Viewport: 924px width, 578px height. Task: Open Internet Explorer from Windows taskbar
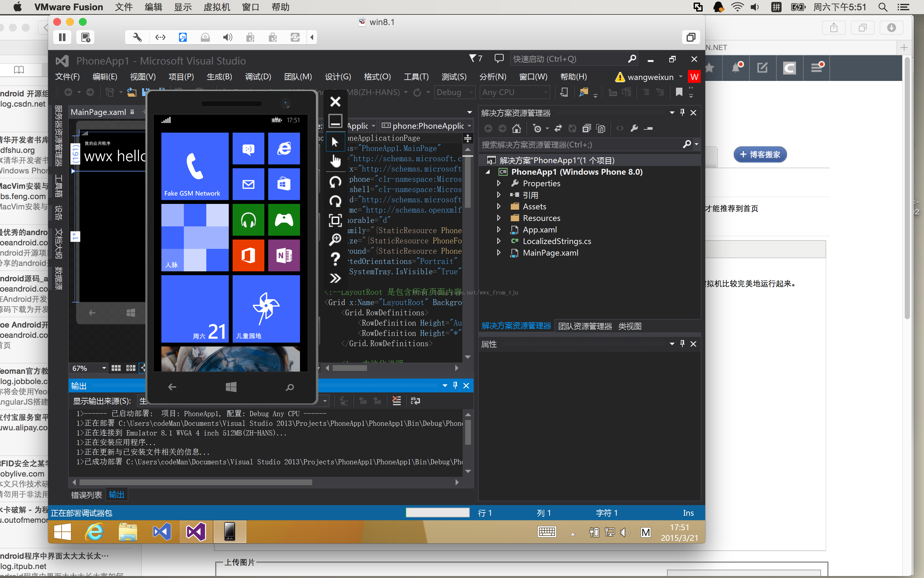click(x=94, y=531)
